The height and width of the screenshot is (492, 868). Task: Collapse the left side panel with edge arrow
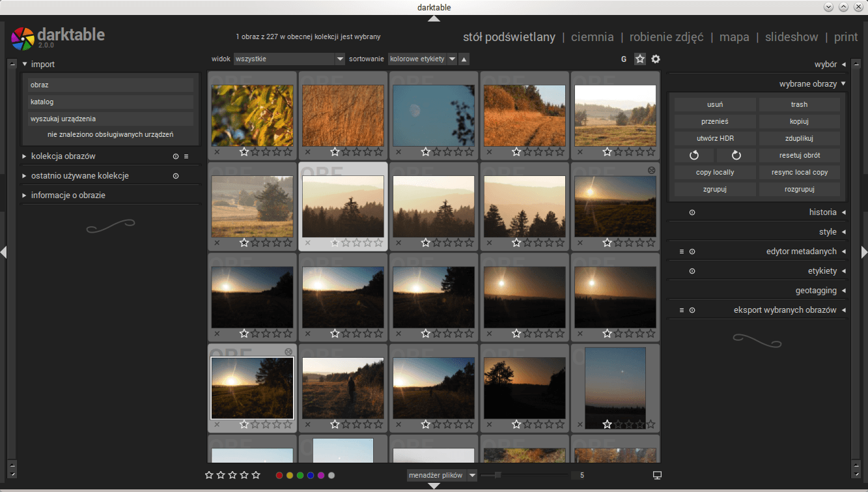(3, 252)
